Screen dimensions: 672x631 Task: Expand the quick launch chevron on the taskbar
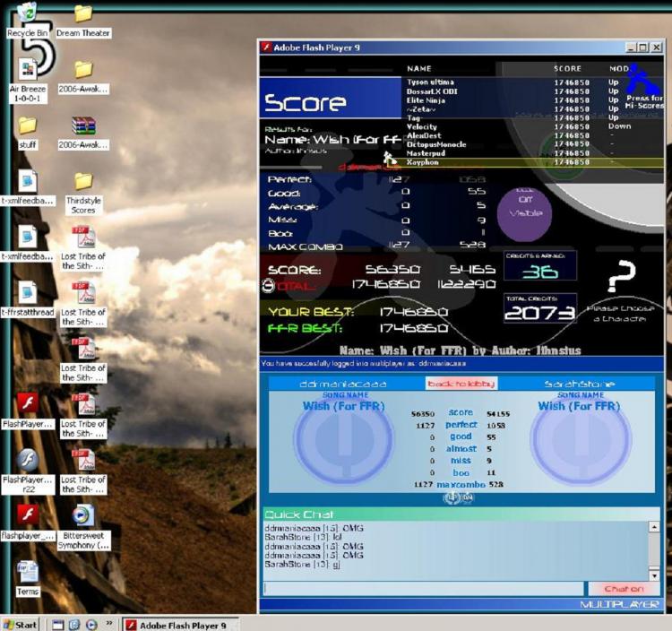(x=108, y=623)
